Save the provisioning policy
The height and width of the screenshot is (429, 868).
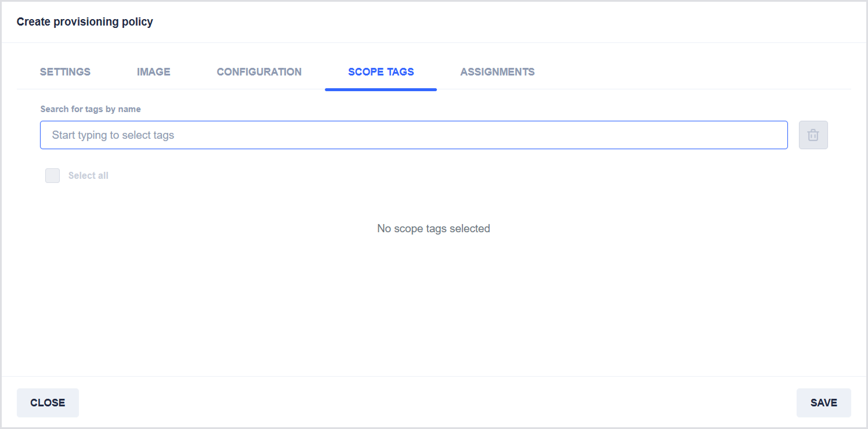click(x=823, y=403)
